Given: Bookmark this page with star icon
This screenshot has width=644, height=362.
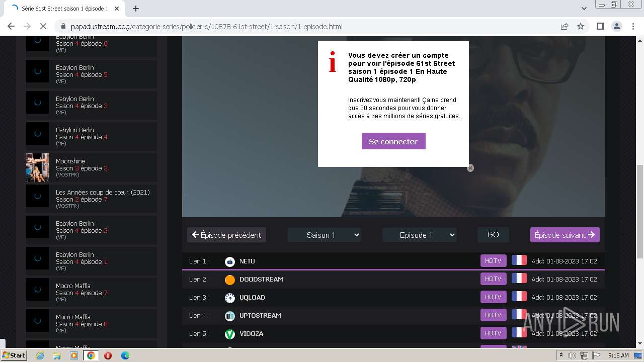Looking at the screenshot, I should (581, 26).
